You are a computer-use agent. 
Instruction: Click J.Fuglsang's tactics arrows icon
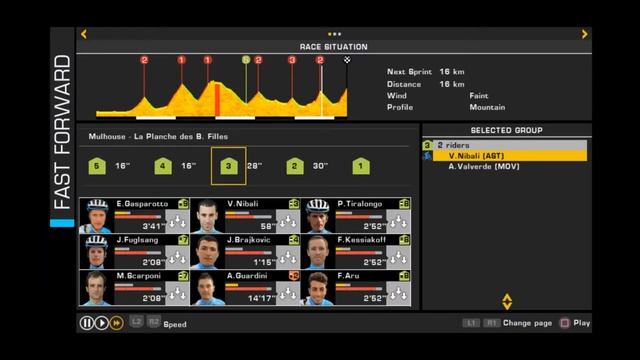178,258
